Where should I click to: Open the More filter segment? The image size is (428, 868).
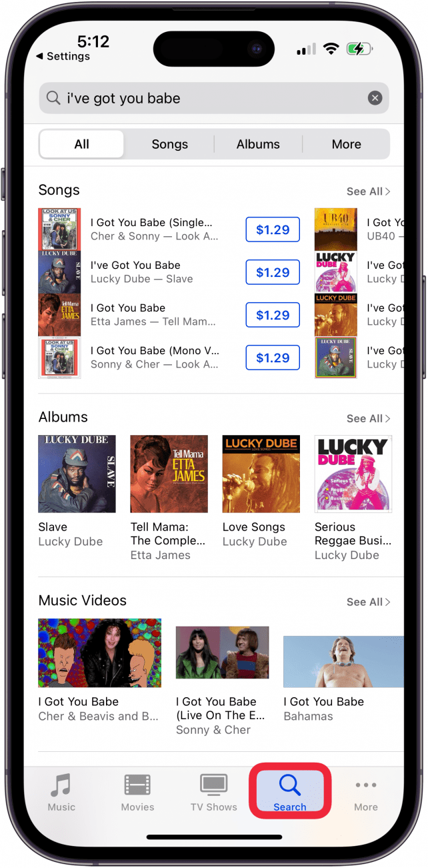tap(347, 144)
